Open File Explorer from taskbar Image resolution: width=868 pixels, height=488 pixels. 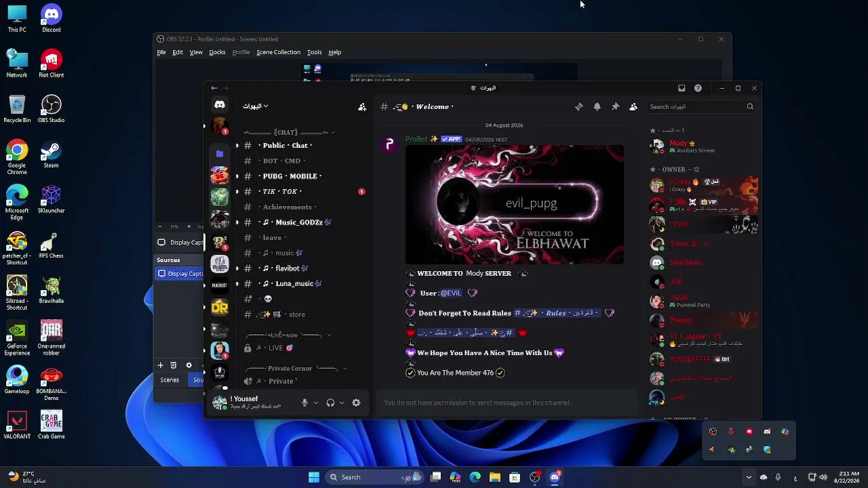(495, 477)
